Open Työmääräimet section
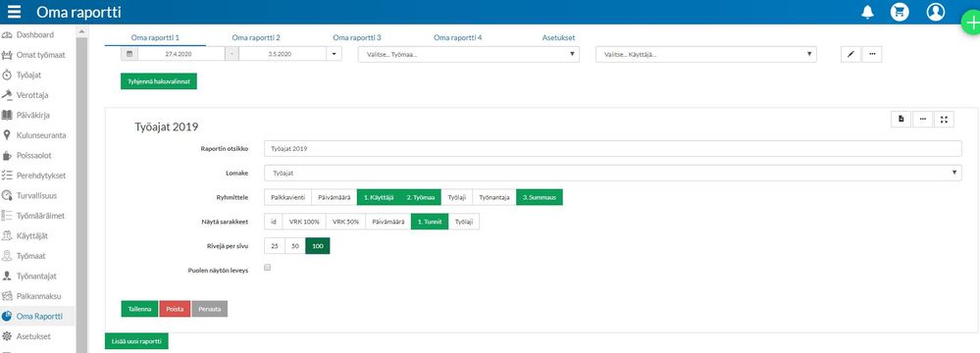This screenshot has height=353, width=980. [40, 216]
